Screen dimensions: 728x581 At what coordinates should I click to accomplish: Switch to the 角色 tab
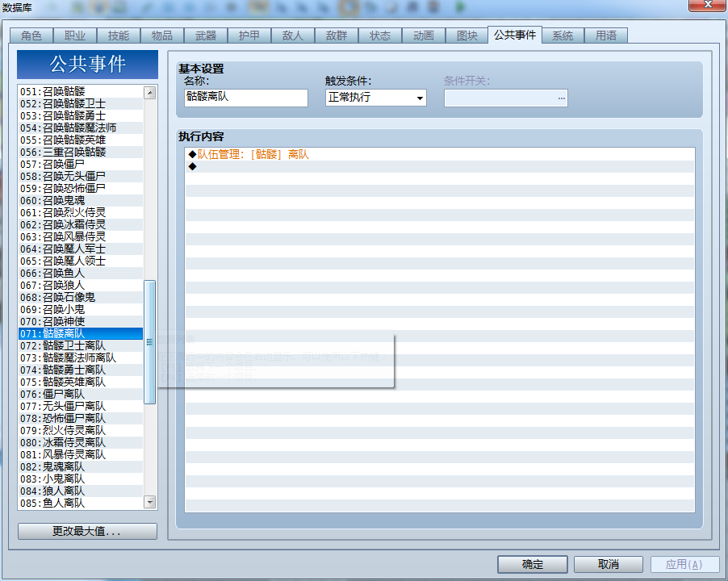(x=31, y=36)
